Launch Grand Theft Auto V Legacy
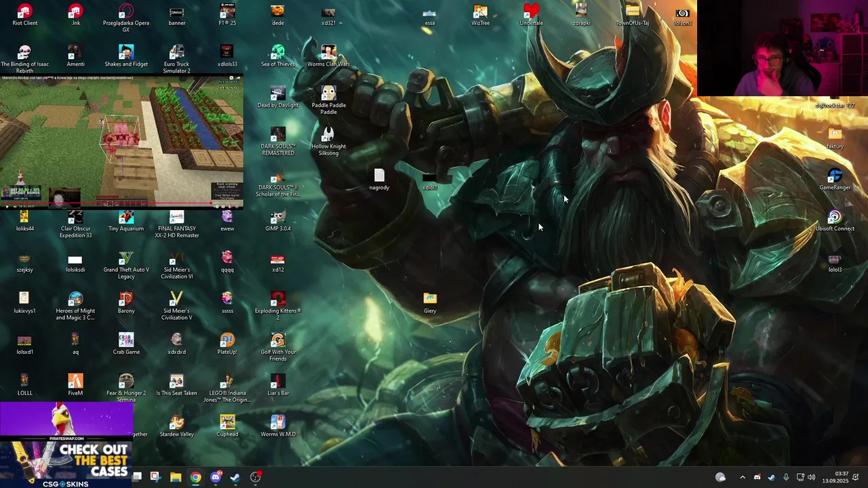Screen dimensions: 868x488 point(126,266)
